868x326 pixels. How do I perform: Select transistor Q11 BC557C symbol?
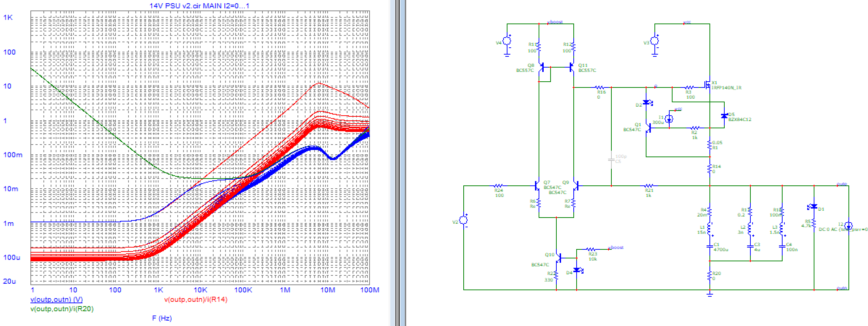(572, 67)
